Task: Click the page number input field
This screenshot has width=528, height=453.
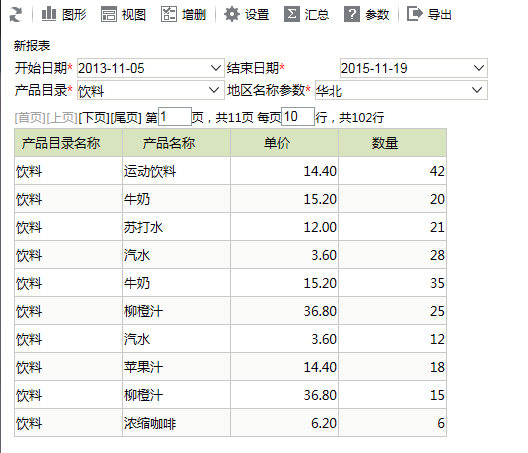Action: (175, 117)
